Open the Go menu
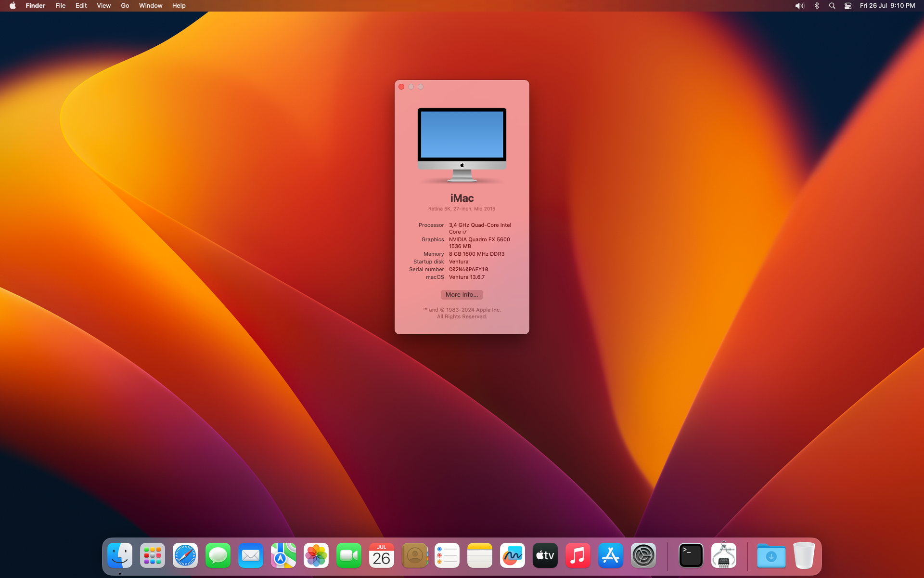The width and height of the screenshot is (924, 578). click(125, 6)
